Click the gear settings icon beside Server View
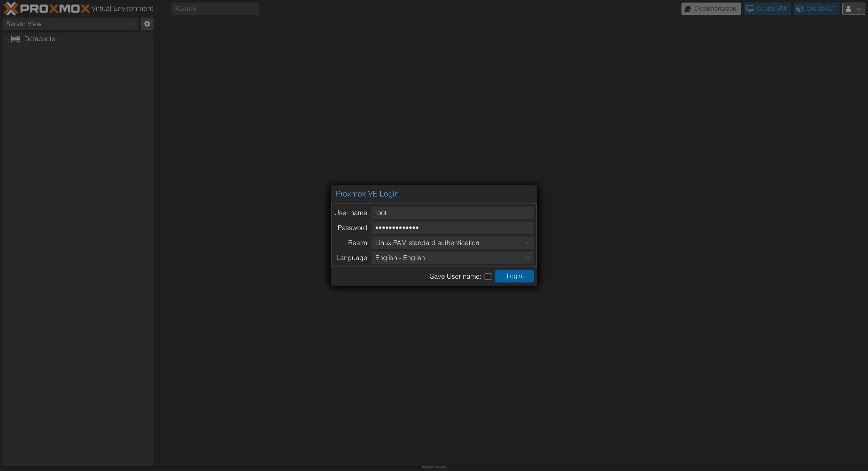The width and height of the screenshot is (868, 471). (147, 24)
